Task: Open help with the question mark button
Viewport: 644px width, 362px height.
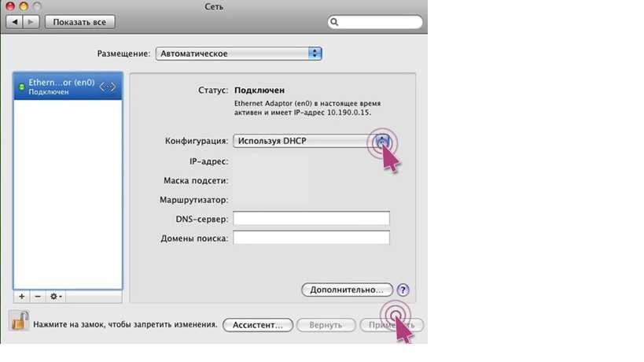Action: click(x=403, y=290)
